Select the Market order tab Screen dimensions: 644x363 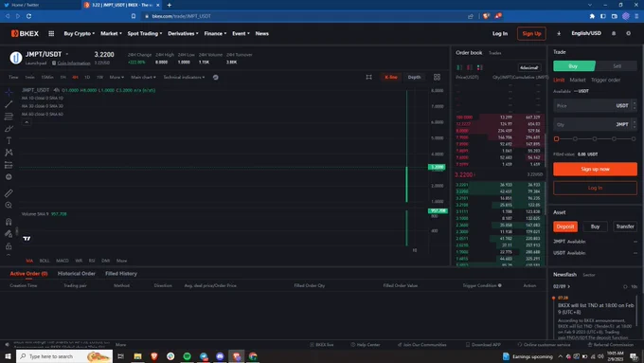577,81
